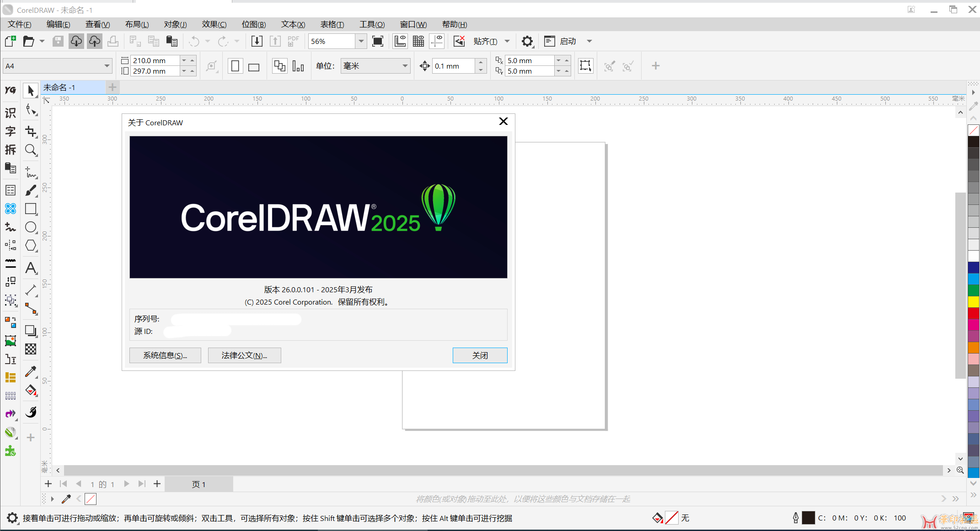Select the Rectangle tool
The image size is (980, 531).
tap(31, 209)
